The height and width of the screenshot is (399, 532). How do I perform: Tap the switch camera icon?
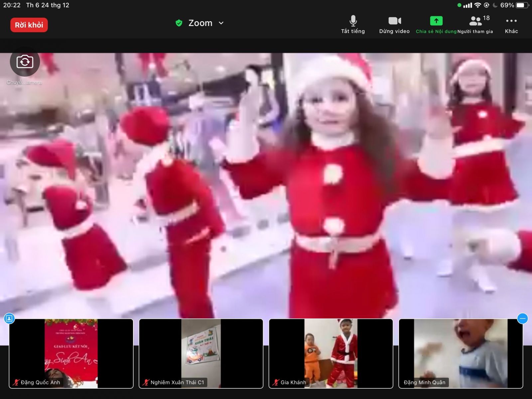[25, 62]
